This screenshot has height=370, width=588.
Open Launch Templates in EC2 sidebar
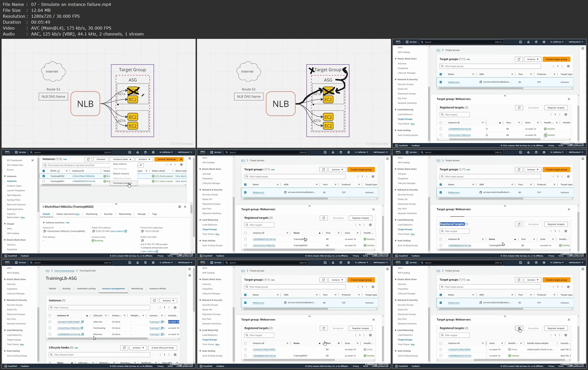(x=16, y=191)
